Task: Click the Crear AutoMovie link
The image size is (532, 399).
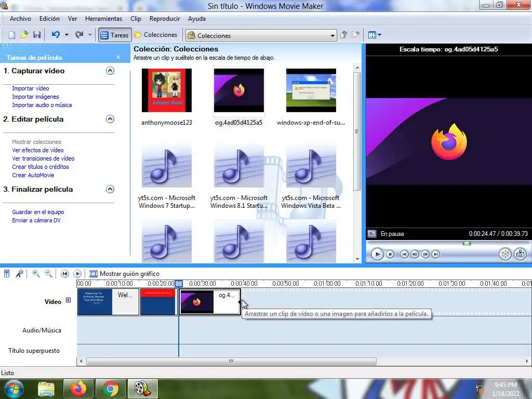Action: point(33,175)
